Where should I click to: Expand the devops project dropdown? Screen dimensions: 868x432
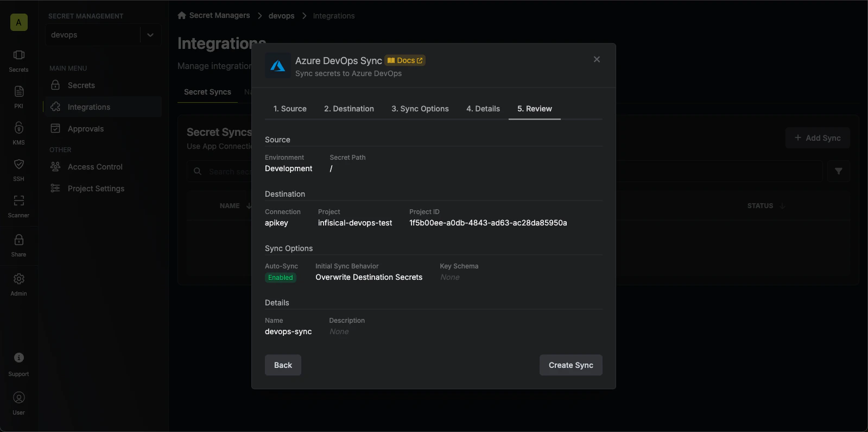tap(150, 35)
